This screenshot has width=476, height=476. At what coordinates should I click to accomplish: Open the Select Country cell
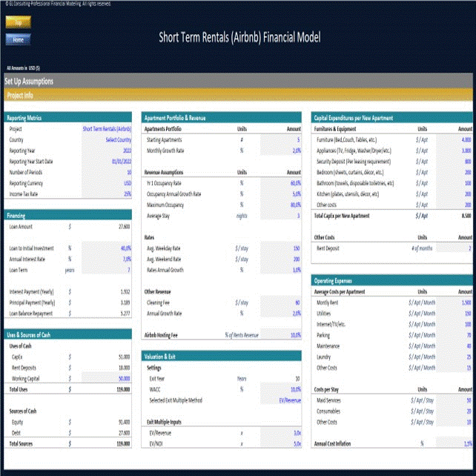coord(107,139)
